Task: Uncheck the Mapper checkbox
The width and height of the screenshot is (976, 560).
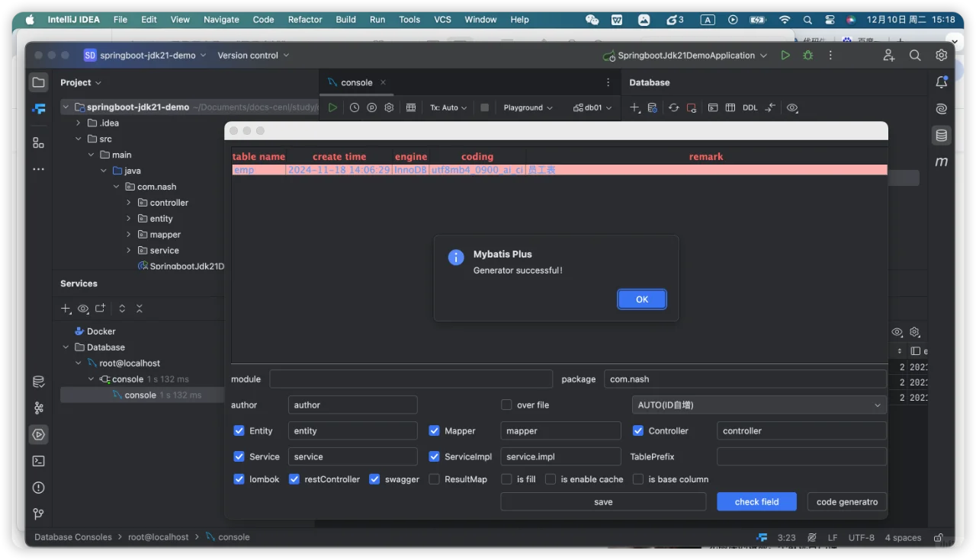Action: (435, 431)
